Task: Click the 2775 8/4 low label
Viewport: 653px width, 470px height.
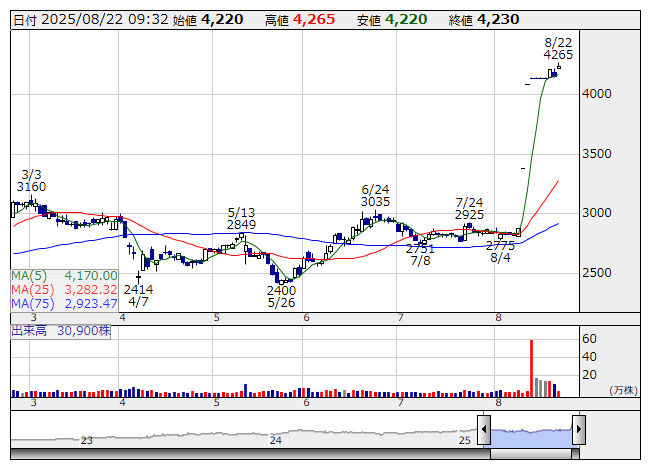Action: 500,252
